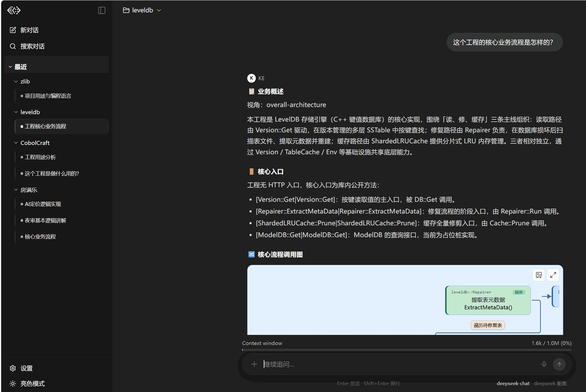The width and height of the screenshot is (586, 392).
Task: Collapse the CobolCraft project group
Action: pos(16,143)
